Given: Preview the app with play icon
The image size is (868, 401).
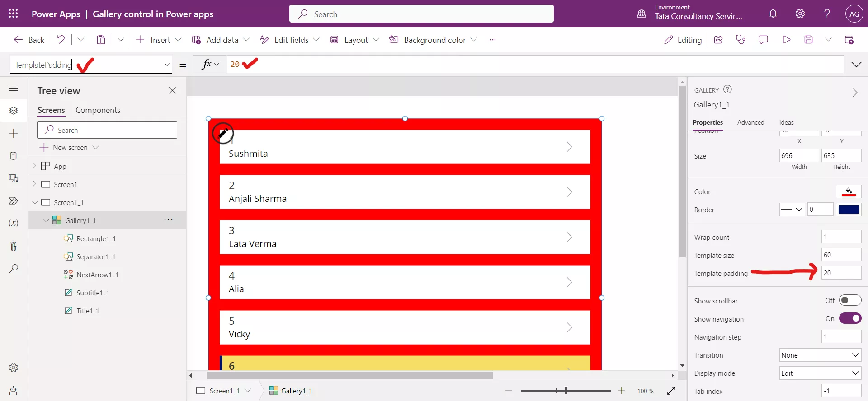Looking at the screenshot, I should click(x=787, y=40).
